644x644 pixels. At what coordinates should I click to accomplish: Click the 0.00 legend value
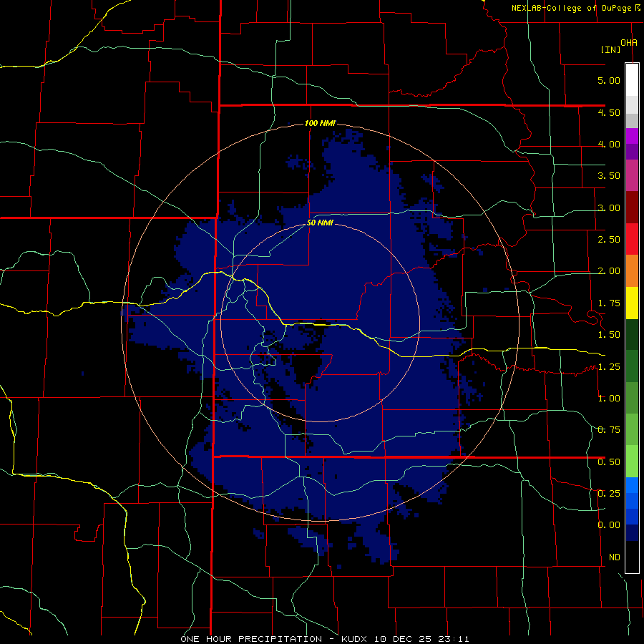coord(609,525)
